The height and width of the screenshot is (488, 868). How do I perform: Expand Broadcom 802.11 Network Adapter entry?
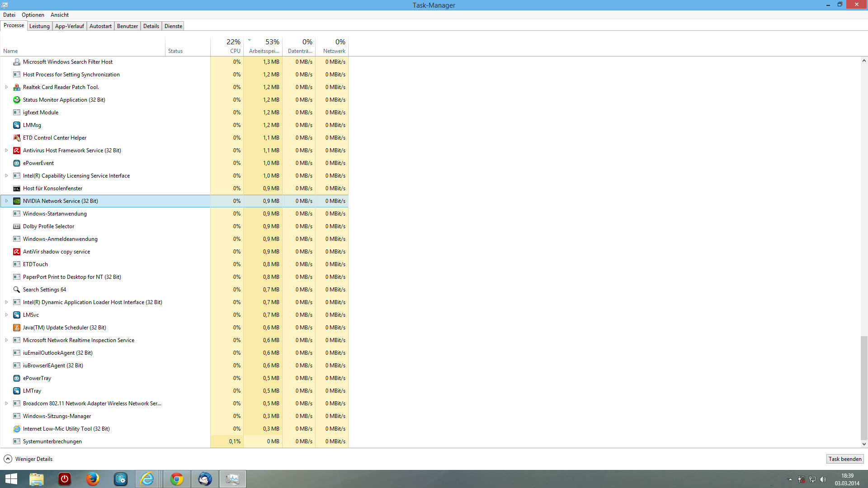click(x=6, y=404)
